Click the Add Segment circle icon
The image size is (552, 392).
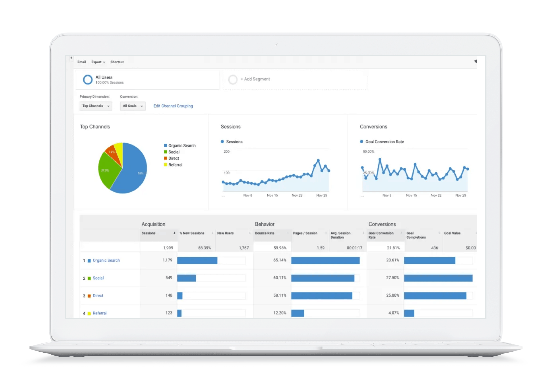[233, 79]
